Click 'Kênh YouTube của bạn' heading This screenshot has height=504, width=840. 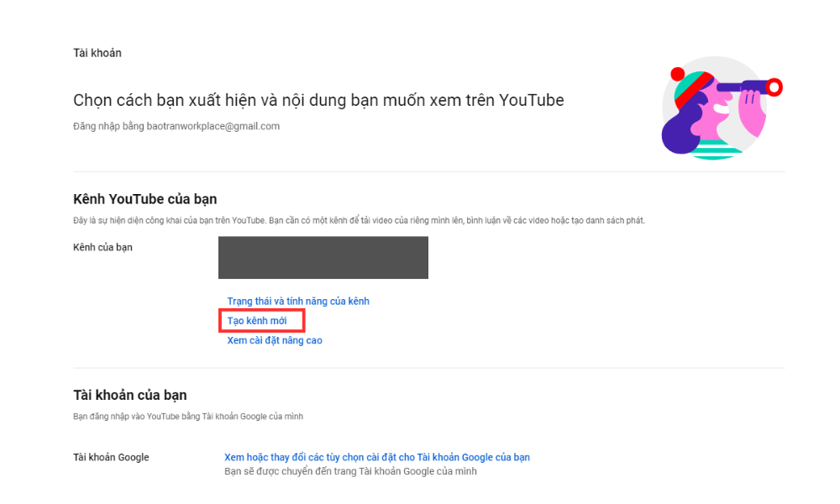(145, 199)
